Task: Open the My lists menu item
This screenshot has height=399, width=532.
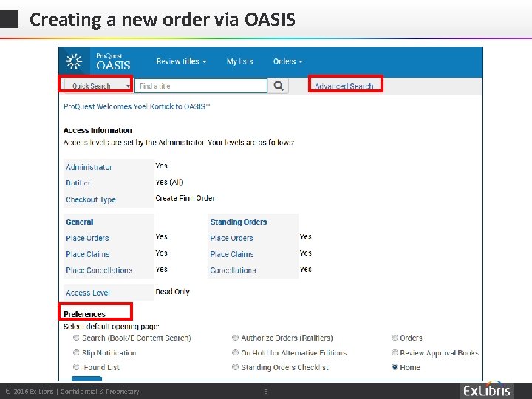Action: tap(240, 61)
